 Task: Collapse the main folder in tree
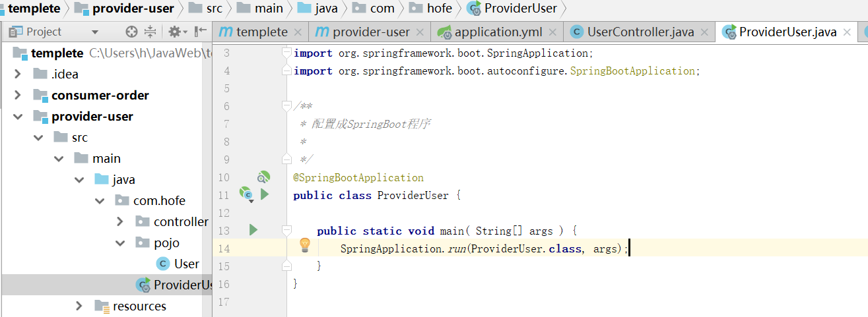tap(59, 158)
